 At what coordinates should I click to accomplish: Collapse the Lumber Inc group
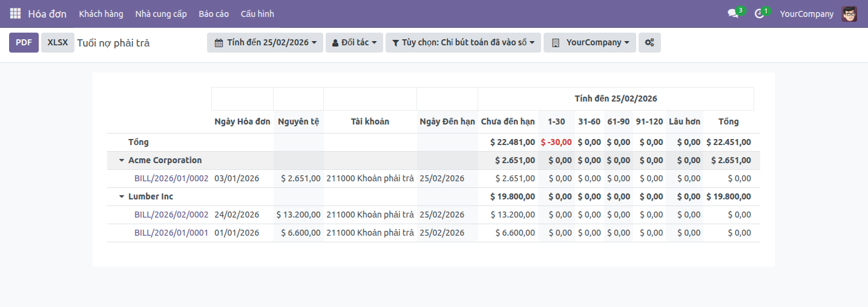point(122,197)
